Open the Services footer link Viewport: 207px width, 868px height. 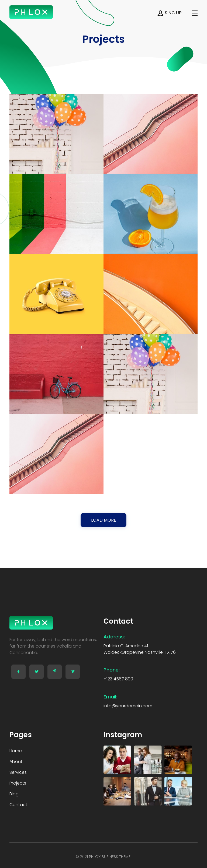(18, 772)
